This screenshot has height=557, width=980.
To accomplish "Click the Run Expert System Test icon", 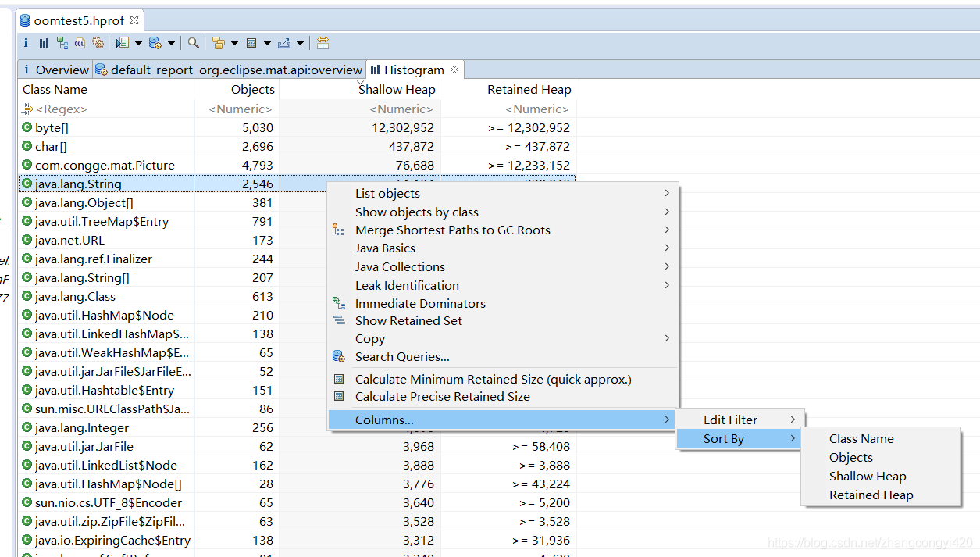I will click(x=123, y=43).
